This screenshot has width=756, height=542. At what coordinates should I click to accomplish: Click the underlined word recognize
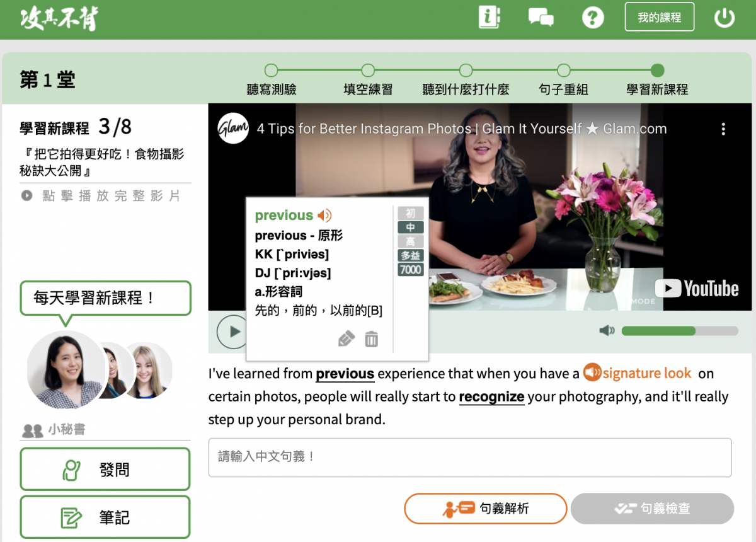point(491,397)
